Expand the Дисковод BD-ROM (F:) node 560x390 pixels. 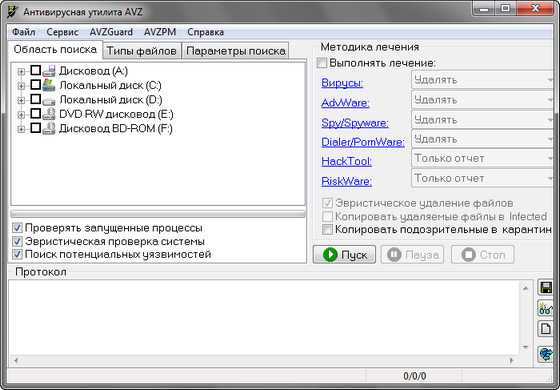[21, 129]
